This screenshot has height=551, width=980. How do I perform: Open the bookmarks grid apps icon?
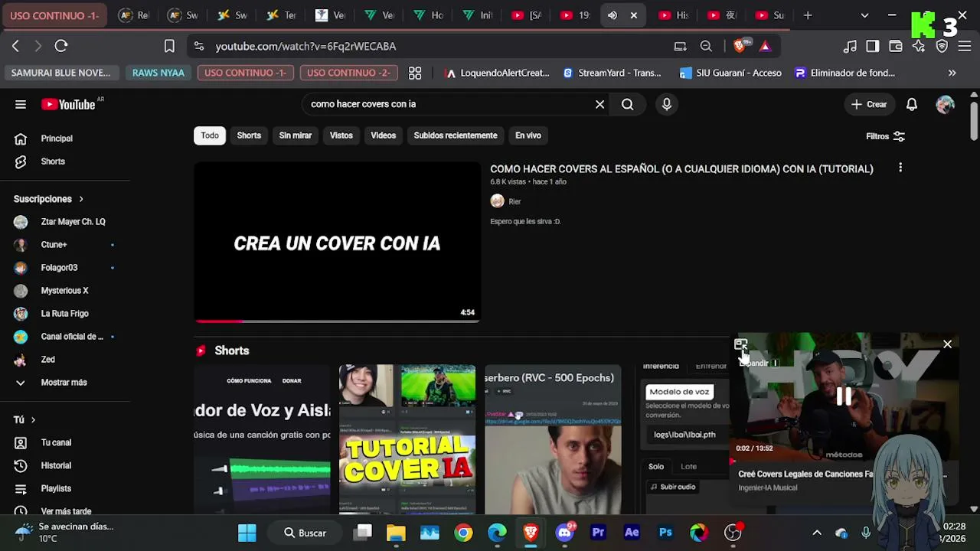click(415, 73)
